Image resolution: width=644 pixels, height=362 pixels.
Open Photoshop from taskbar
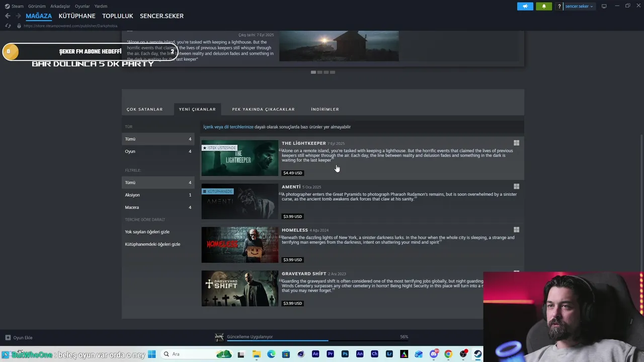click(x=345, y=354)
